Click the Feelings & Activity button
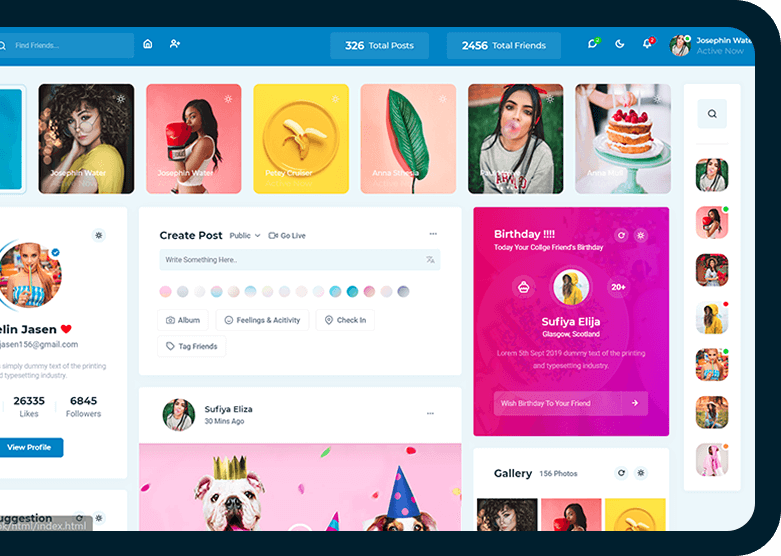This screenshot has width=781, height=556. click(262, 320)
